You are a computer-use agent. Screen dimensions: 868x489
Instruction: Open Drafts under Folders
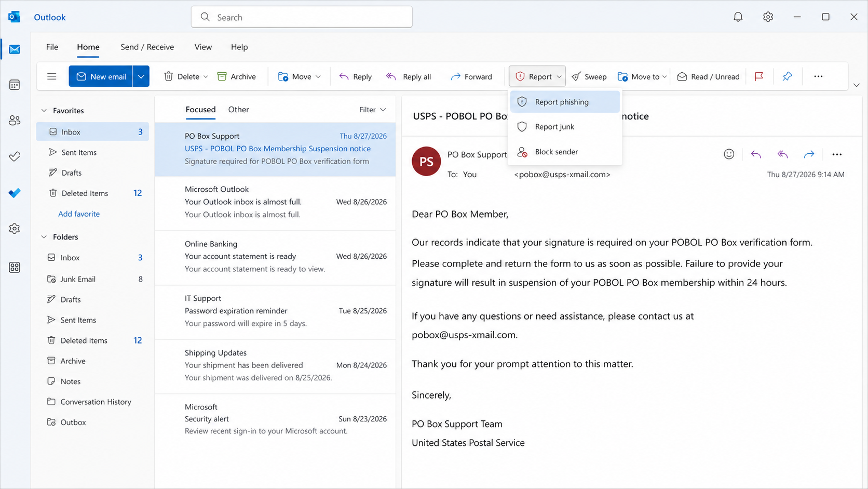[92, 299]
